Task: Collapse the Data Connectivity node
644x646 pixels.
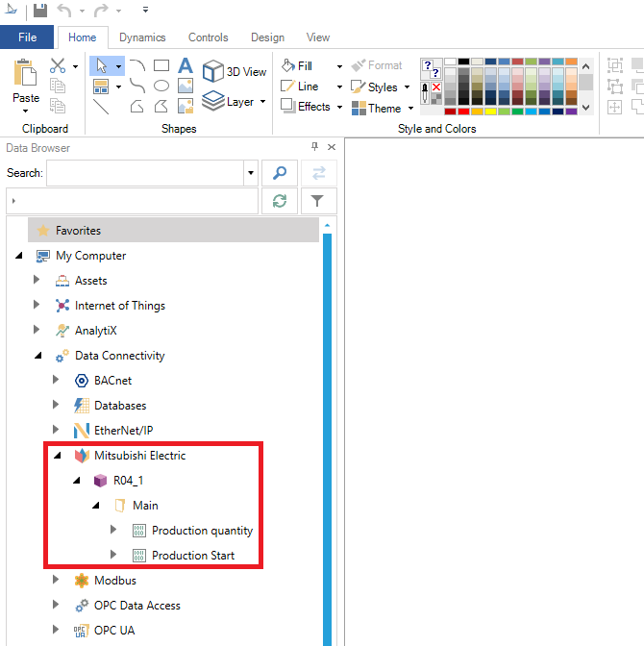Action: tap(37, 356)
